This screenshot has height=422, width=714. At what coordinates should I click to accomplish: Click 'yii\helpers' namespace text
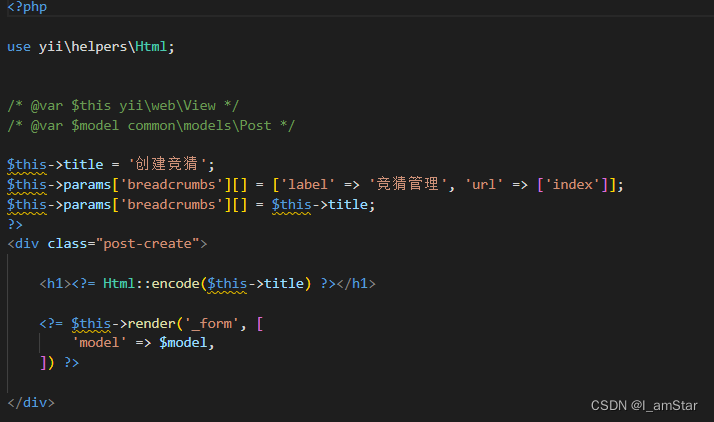pos(83,47)
